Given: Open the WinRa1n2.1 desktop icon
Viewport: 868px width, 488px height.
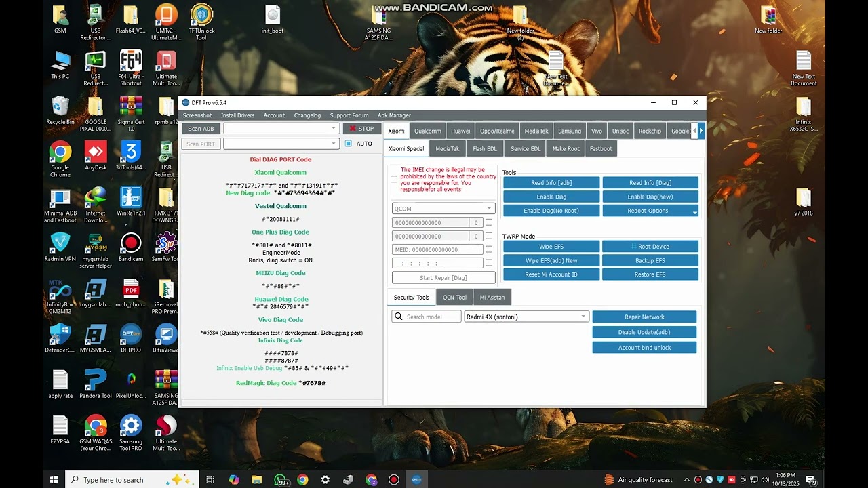Looking at the screenshot, I should [131, 197].
